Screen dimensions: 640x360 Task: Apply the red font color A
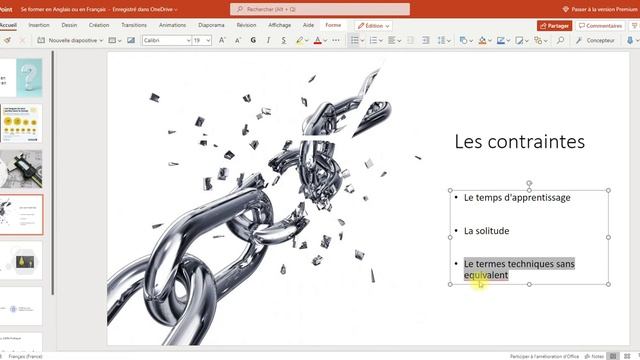point(318,40)
